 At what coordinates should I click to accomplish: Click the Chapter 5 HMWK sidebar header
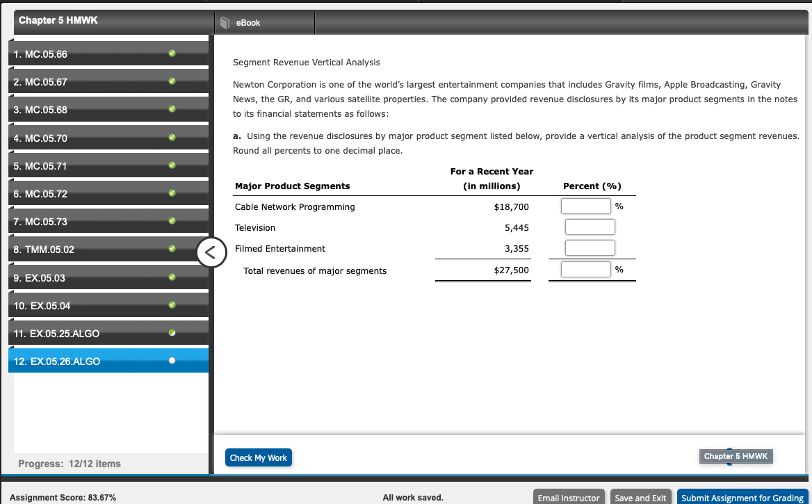coord(58,20)
